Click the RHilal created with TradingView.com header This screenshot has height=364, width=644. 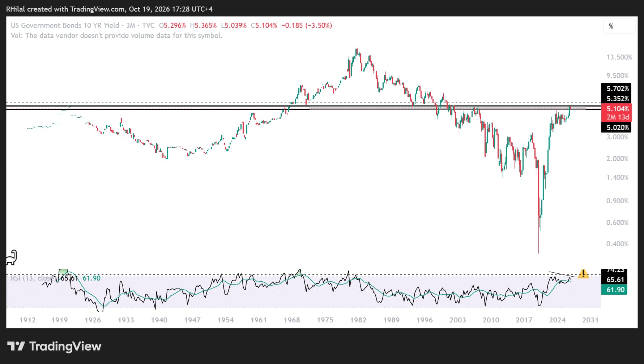tap(109, 9)
